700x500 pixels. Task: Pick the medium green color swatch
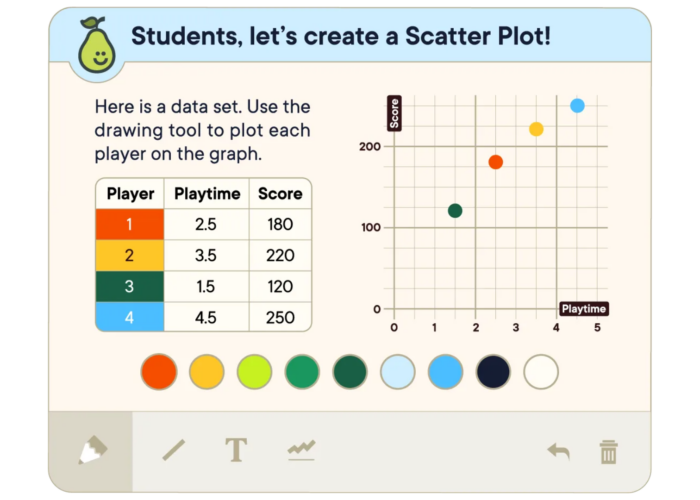click(x=302, y=372)
